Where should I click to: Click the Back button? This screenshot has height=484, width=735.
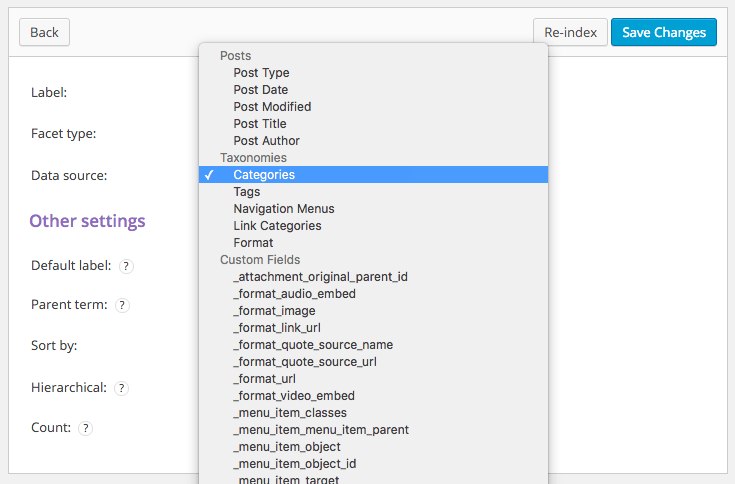click(44, 32)
